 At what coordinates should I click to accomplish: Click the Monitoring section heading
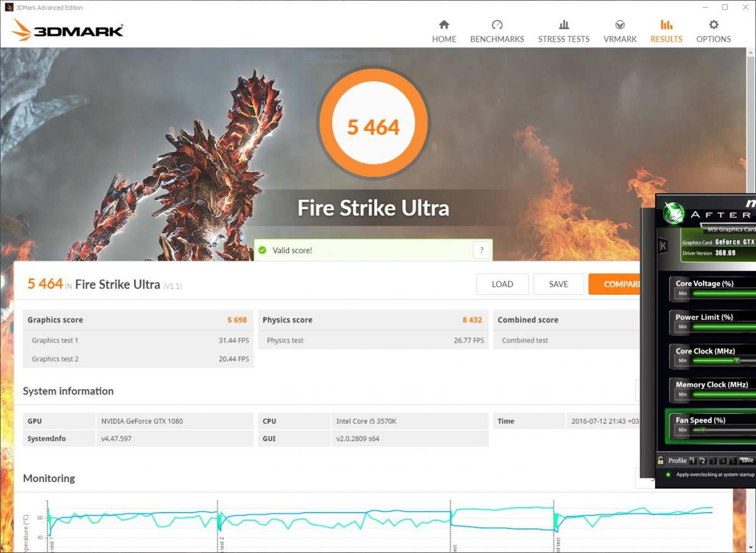49,478
